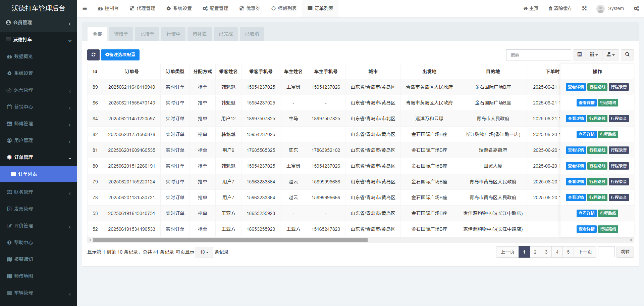Click 清除缓存 trash icon in header
This screenshot has width=644, height=306.
tap(550, 8)
